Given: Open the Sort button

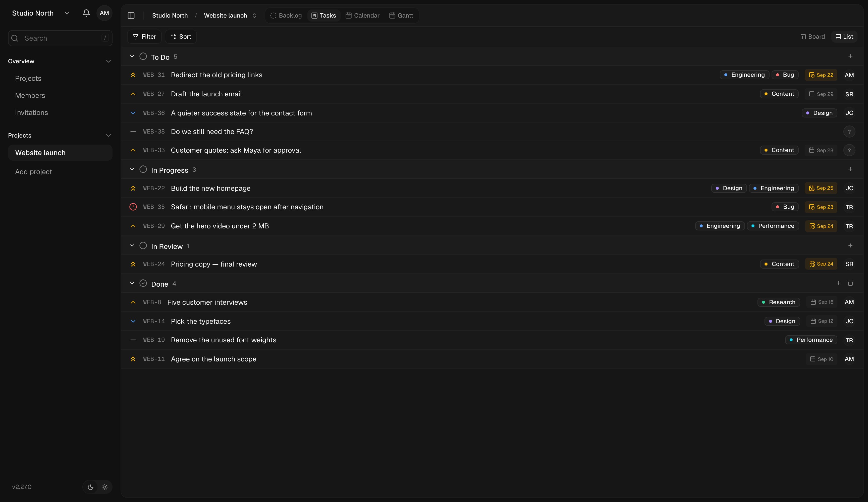Looking at the screenshot, I should pos(181,36).
